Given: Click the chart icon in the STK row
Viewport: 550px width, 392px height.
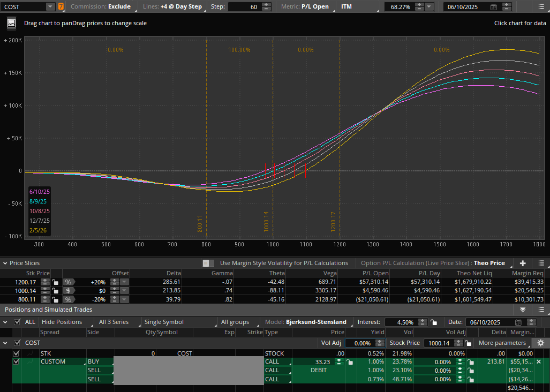Looking at the screenshot, I should [x=31, y=353].
